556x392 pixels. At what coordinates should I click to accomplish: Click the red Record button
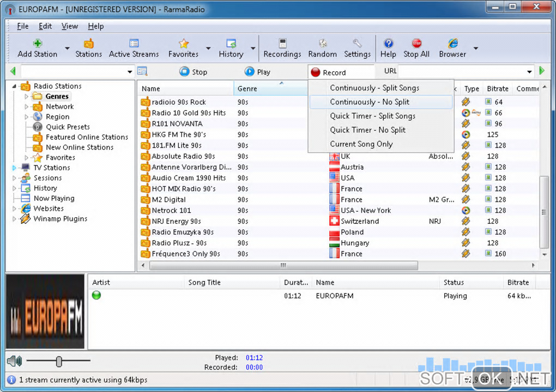(x=328, y=72)
